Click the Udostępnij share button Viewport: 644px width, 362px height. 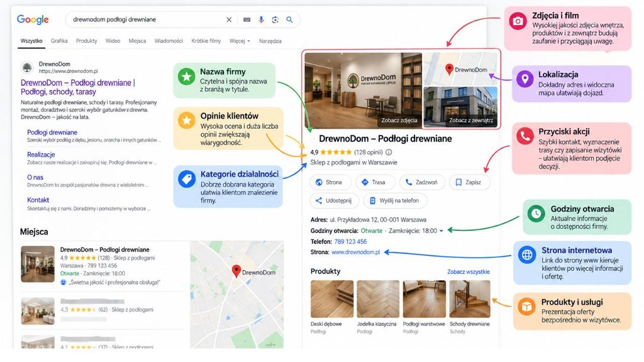coord(335,200)
